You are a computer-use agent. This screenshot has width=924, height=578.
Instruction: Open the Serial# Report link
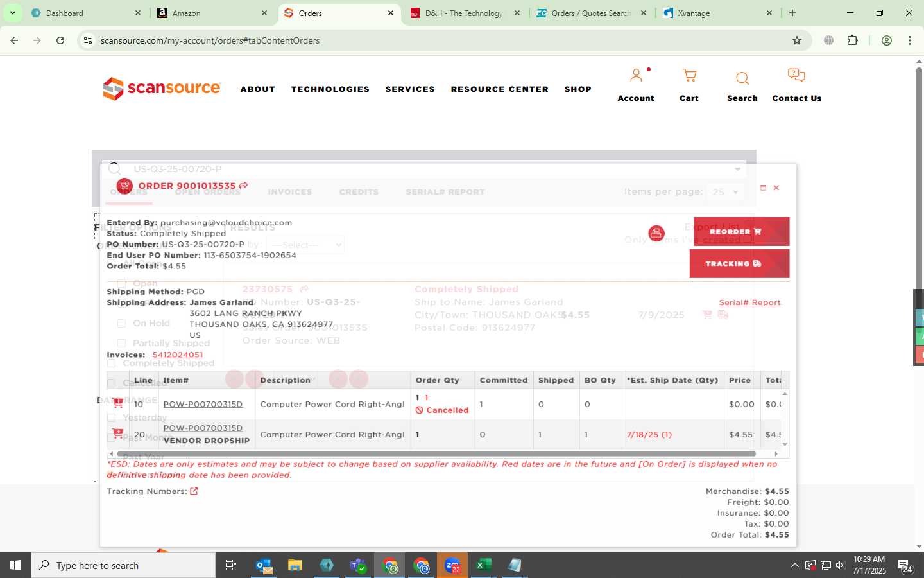749,302
